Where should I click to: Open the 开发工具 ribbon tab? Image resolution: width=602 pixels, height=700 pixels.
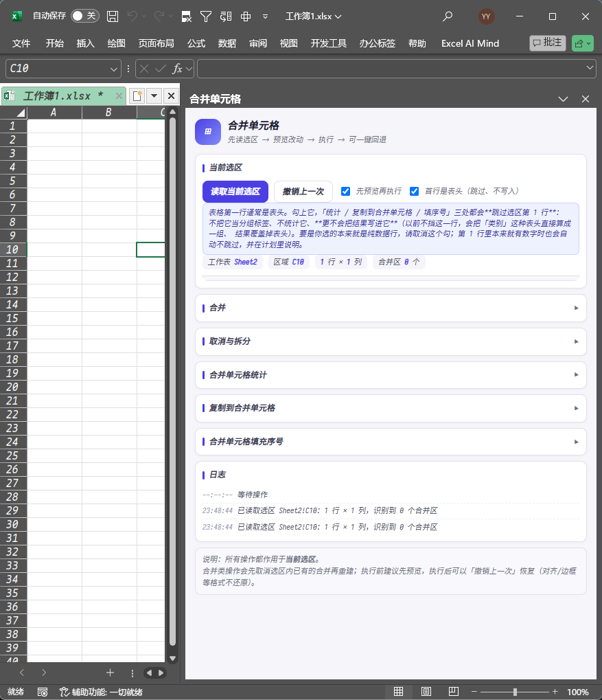328,43
